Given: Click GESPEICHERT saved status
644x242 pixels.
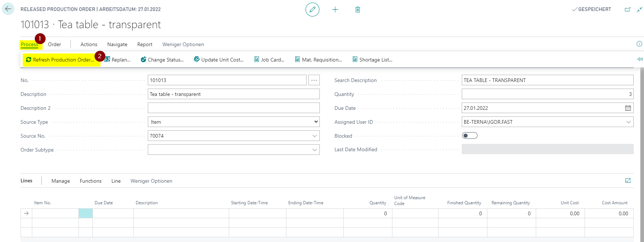Looking at the screenshot, I should tap(592, 10).
